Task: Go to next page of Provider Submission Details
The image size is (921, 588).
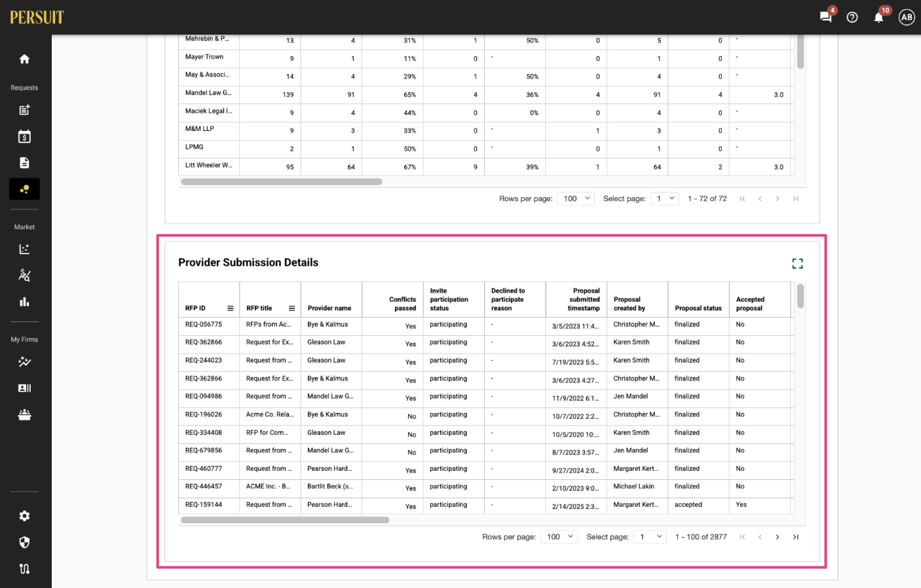Action: [x=778, y=537]
